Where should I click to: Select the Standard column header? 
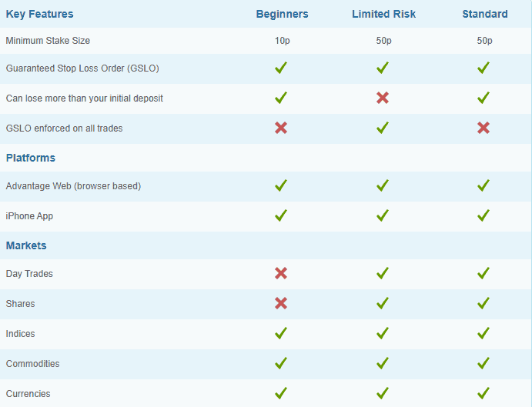point(484,14)
